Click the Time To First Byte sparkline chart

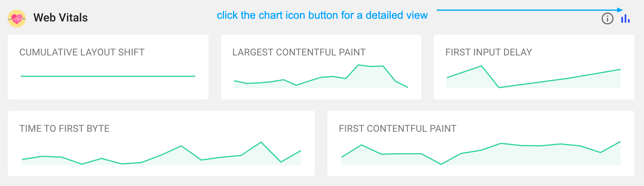pyautogui.click(x=161, y=153)
